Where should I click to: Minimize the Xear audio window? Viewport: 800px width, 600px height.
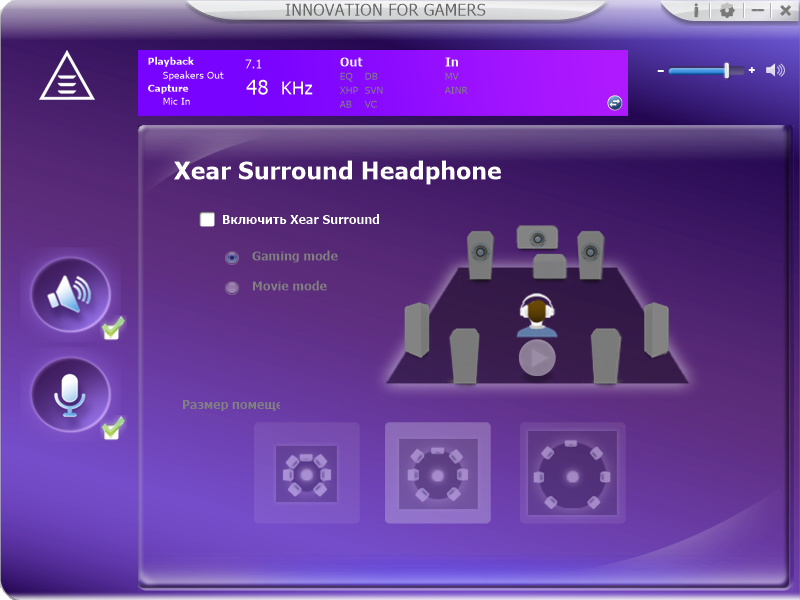click(758, 10)
